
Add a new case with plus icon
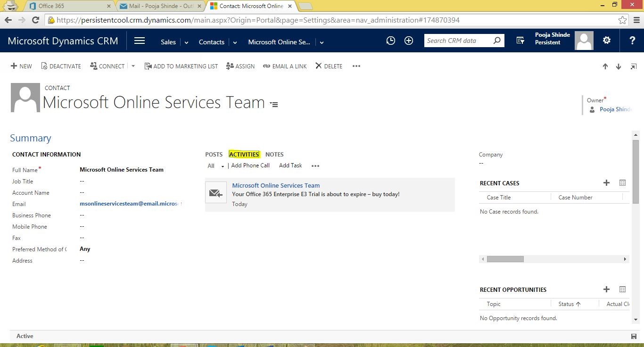coord(606,183)
